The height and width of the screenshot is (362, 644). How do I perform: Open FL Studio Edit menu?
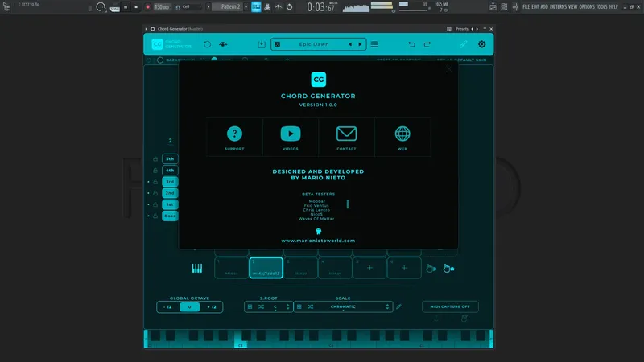click(535, 7)
